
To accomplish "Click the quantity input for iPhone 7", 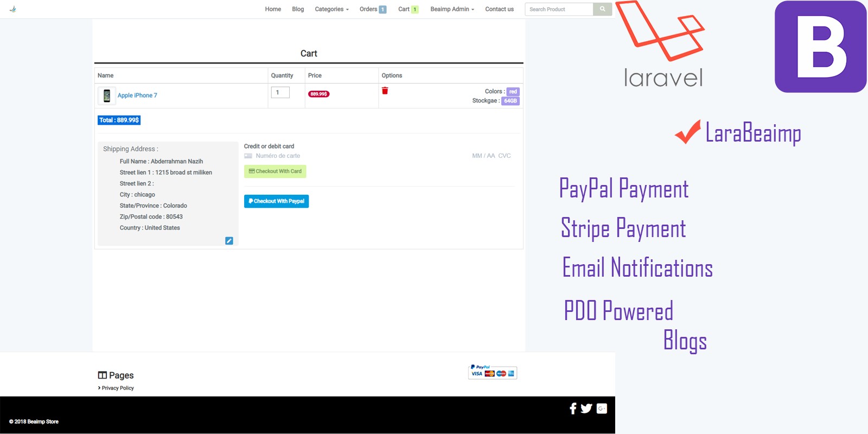I will click(280, 92).
